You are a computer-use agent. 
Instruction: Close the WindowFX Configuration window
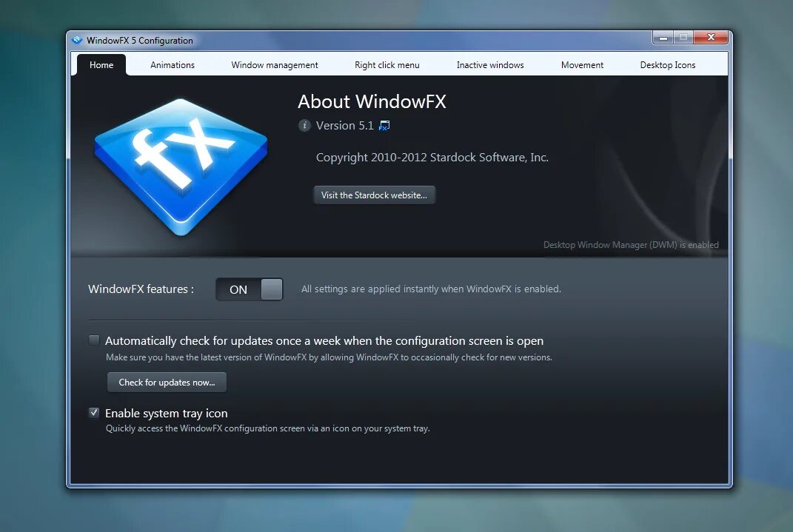point(711,37)
